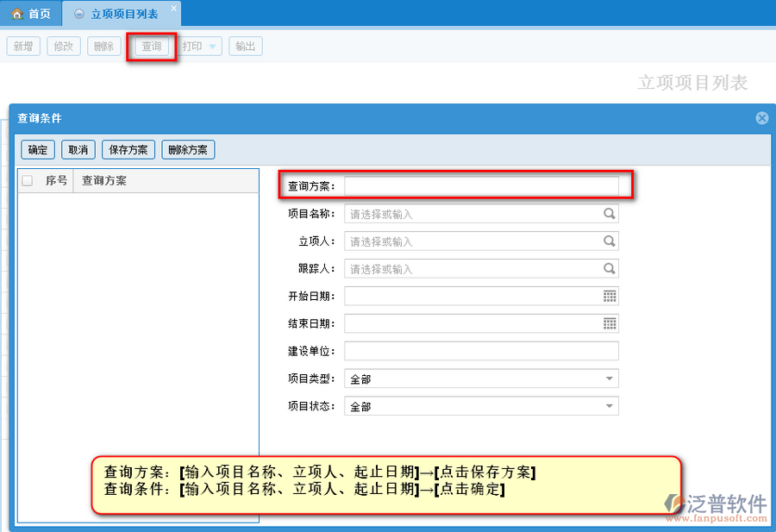
Task: Switch to the 首页 tab
Action: (x=31, y=14)
